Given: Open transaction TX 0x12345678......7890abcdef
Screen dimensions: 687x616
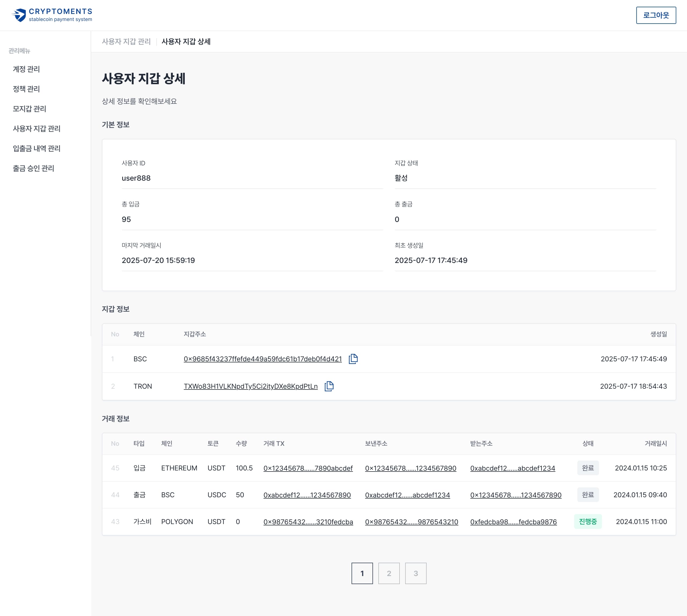Looking at the screenshot, I should click(x=308, y=468).
